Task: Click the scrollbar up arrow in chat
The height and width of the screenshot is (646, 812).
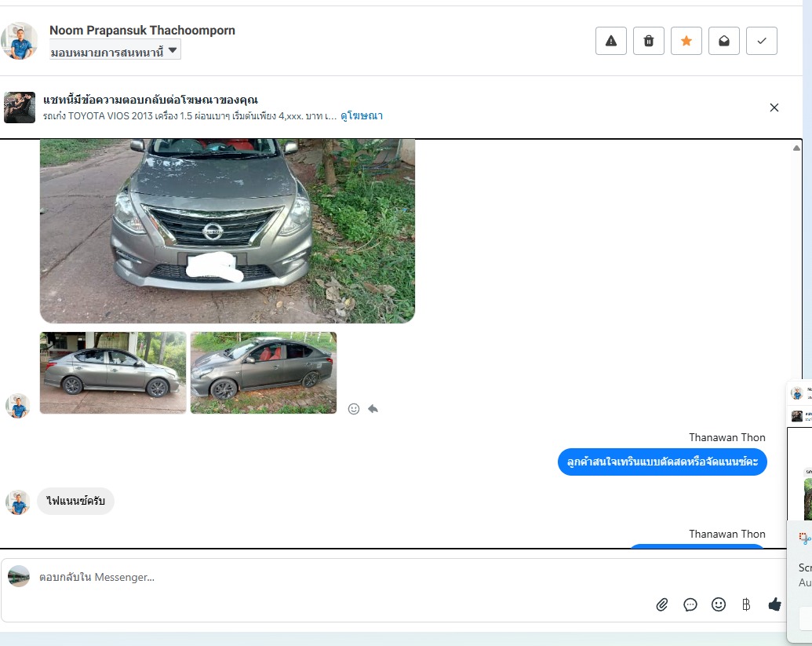Action: (796, 148)
